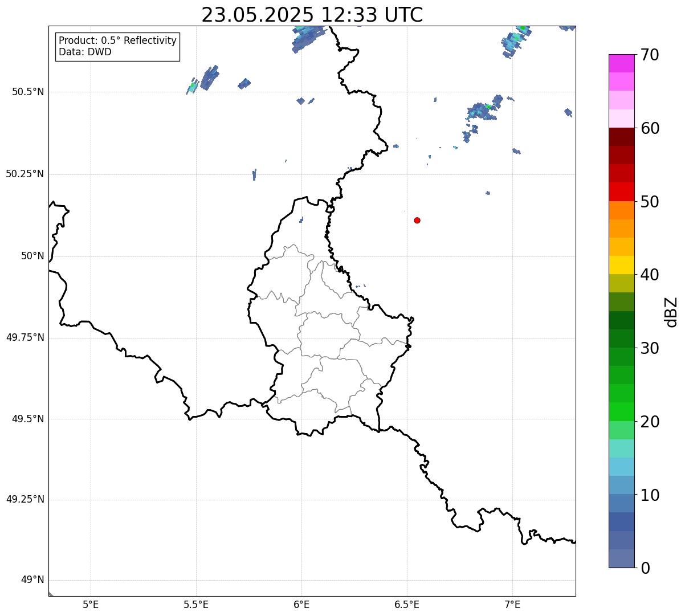Click the colorbar 20 tick label
This screenshot has height=616, width=685.
coord(650,422)
